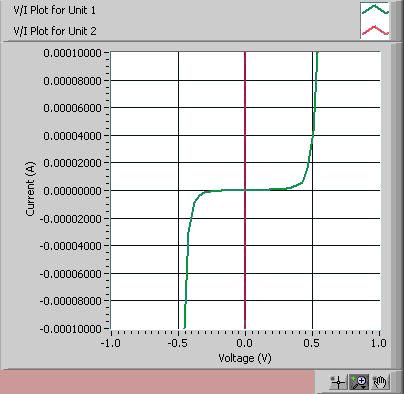The height and width of the screenshot is (394, 404).
Task: Click the -0.5 voltage axis label
Action: tap(178, 343)
